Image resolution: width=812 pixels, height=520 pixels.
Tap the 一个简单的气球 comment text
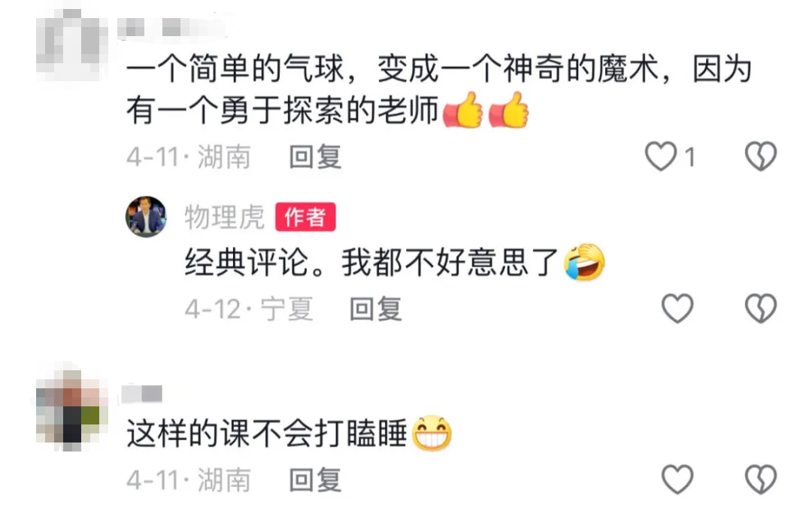coord(439,89)
